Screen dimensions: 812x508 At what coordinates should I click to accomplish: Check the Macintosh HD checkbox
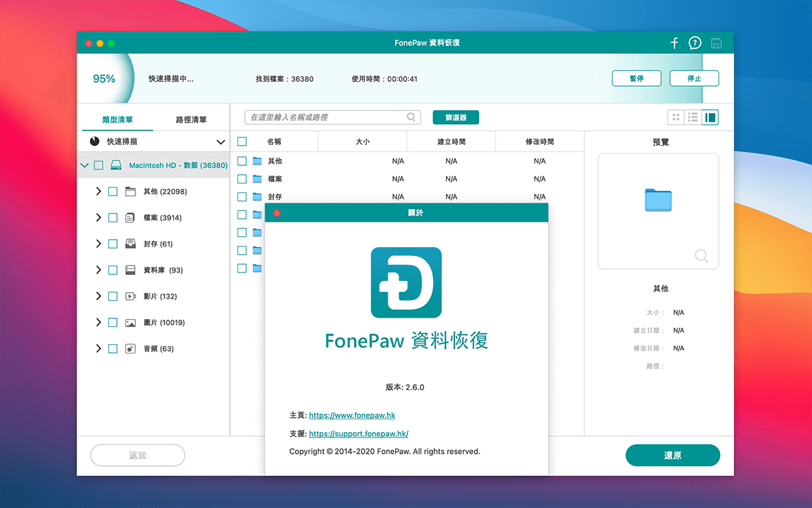(99, 165)
